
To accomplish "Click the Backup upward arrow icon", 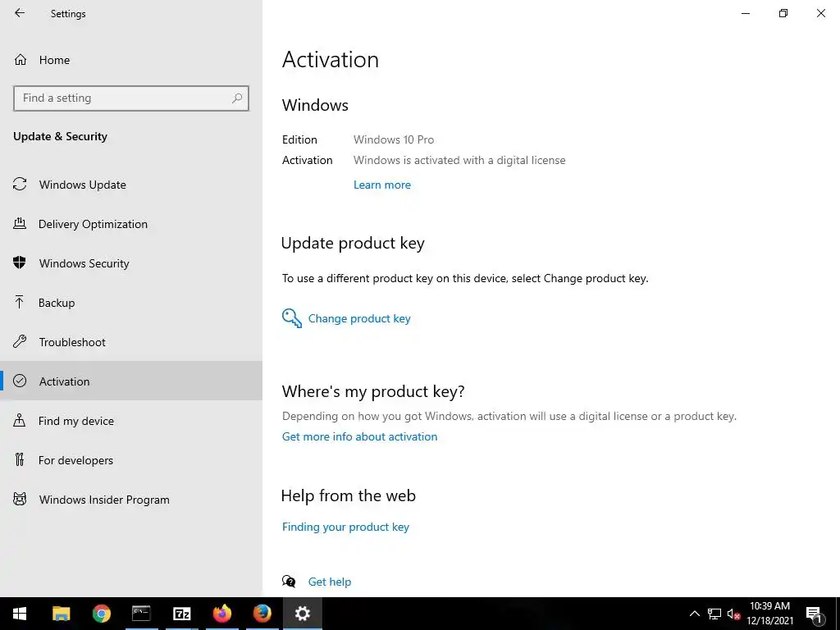I will [x=20, y=302].
